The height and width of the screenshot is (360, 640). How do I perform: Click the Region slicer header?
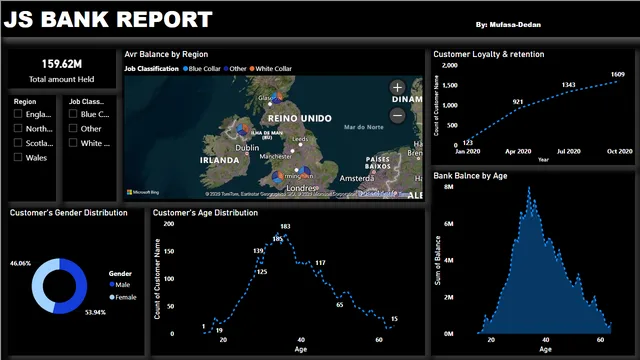point(25,102)
